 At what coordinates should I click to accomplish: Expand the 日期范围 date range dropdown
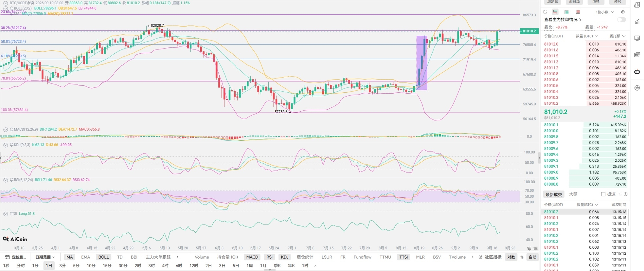45,257
